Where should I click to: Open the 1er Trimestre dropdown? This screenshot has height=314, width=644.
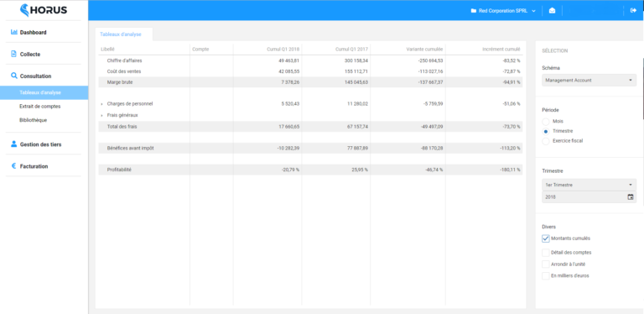click(x=589, y=185)
